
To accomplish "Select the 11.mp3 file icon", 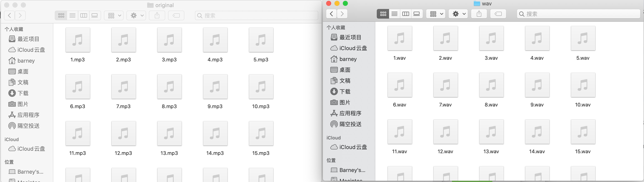I will coord(78,133).
